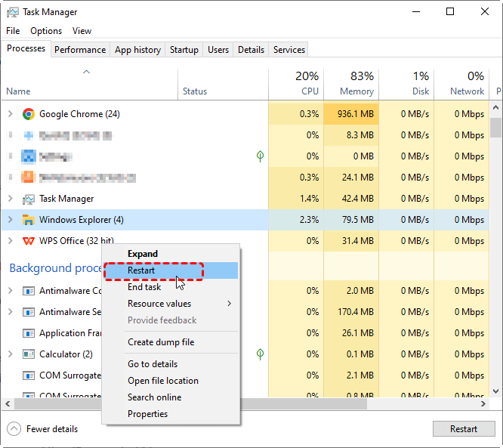The image size is (503, 448).
Task: Toggle sort arrow above the Name column
Action: [x=87, y=72]
